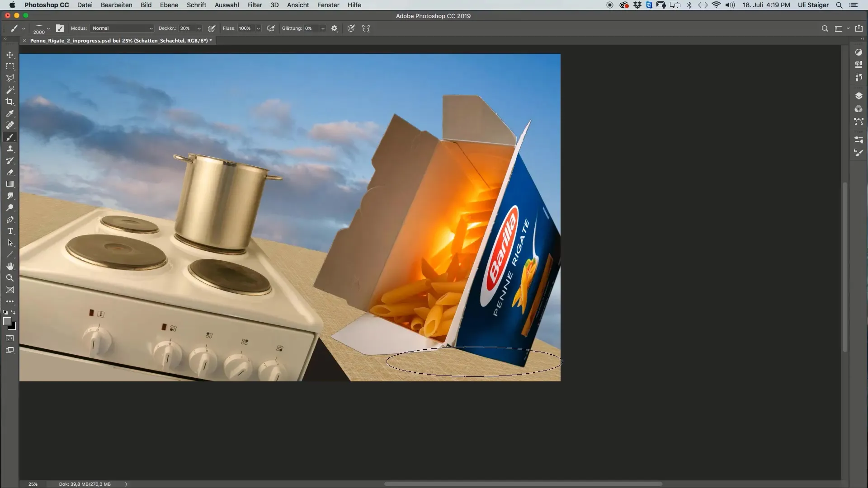Select the Zoom tool in toolbox
868x488 pixels.
(x=10, y=278)
